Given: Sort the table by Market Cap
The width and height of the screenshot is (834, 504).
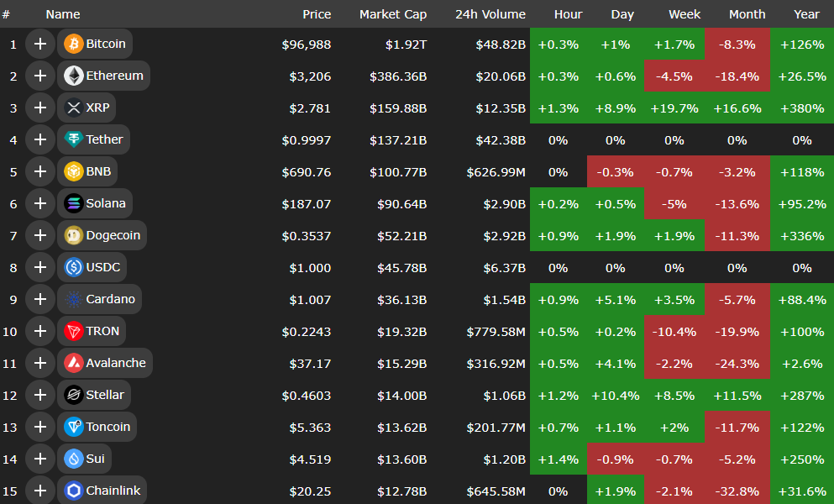Looking at the screenshot, I should [392, 14].
